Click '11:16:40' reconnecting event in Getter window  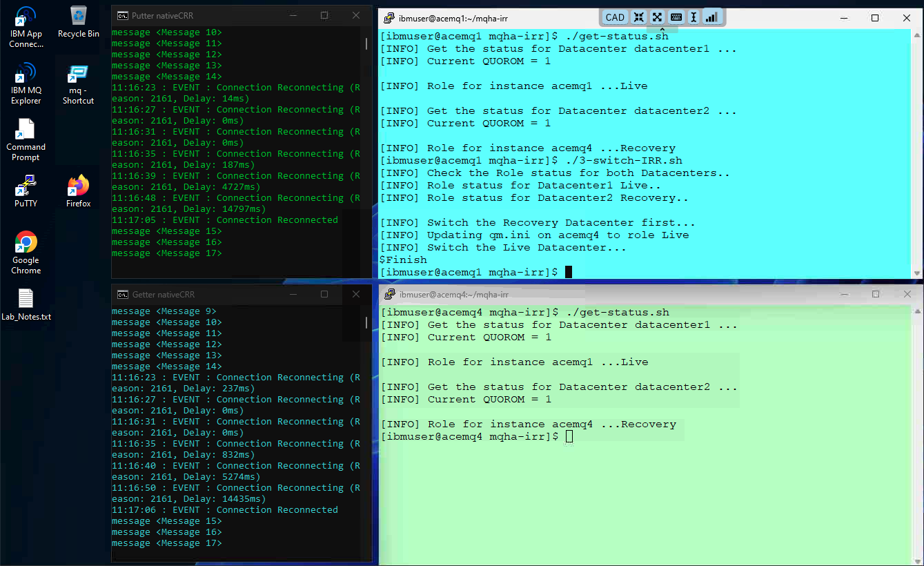pyautogui.click(x=236, y=471)
